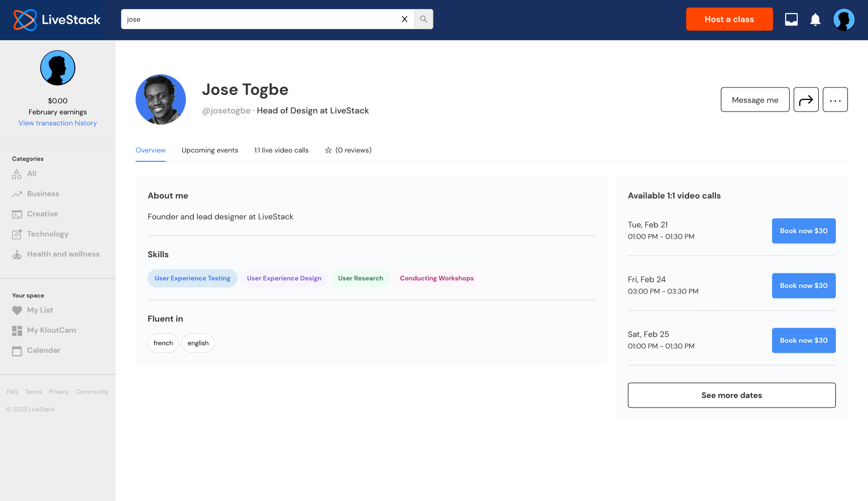Open My List
Screen dimensions: 868x501
40,311
